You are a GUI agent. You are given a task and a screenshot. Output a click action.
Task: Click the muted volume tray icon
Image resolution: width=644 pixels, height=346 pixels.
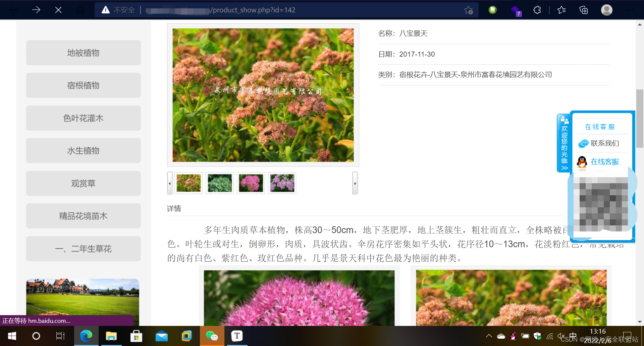tap(561, 336)
